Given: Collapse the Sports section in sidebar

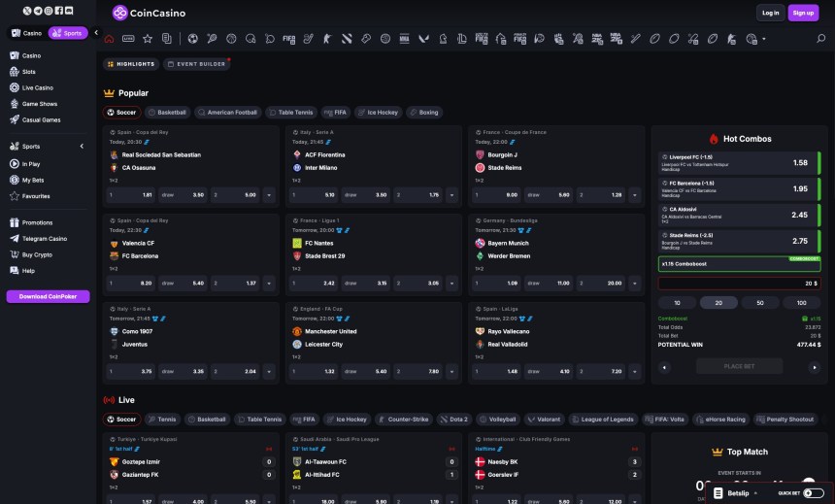Looking at the screenshot, I should click(82, 146).
